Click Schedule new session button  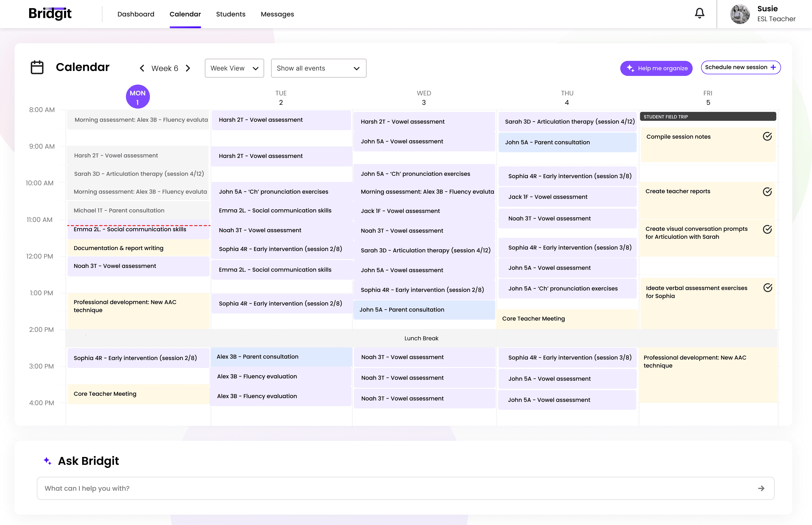click(740, 67)
